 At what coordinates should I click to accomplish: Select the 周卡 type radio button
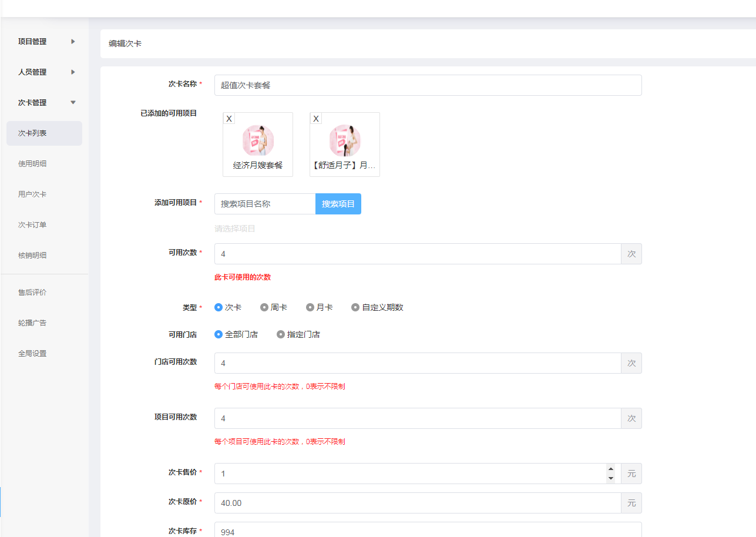[264, 307]
